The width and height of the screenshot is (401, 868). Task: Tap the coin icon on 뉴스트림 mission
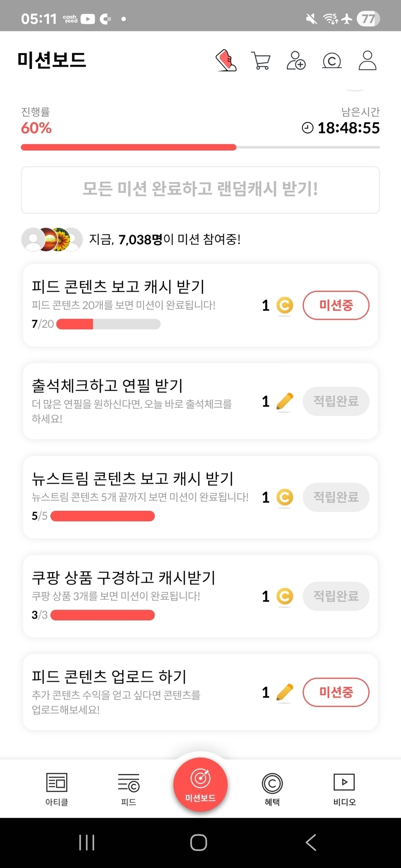coord(285,497)
